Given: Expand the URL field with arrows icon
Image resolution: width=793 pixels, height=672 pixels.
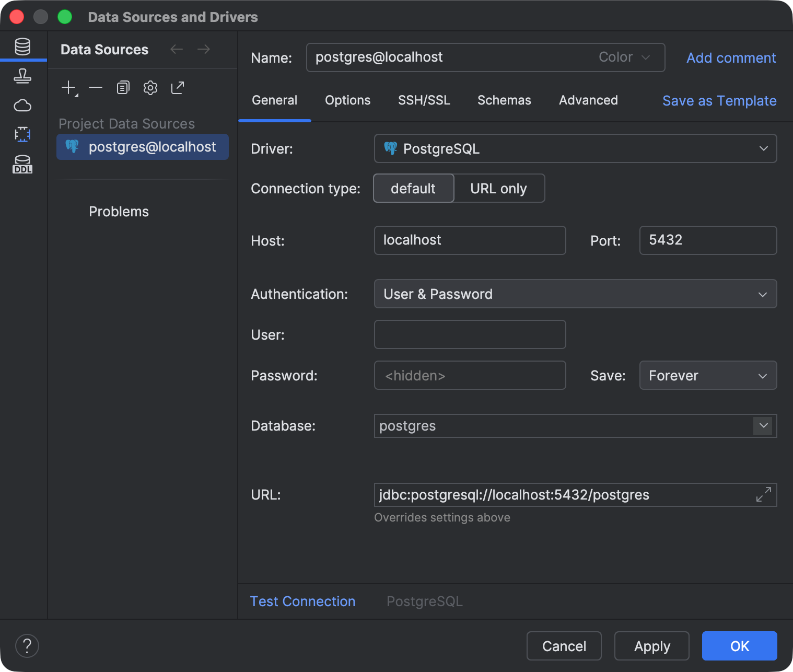Looking at the screenshot, I should (x=764, y=494).
